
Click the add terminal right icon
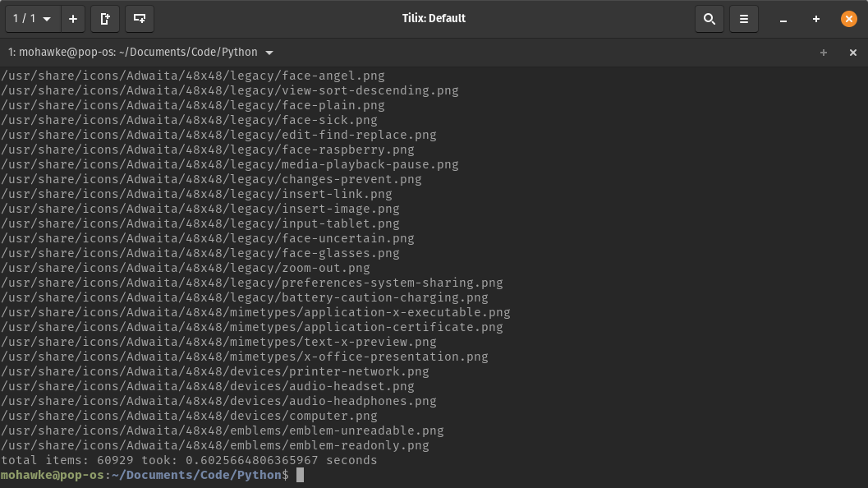[105, 18]
